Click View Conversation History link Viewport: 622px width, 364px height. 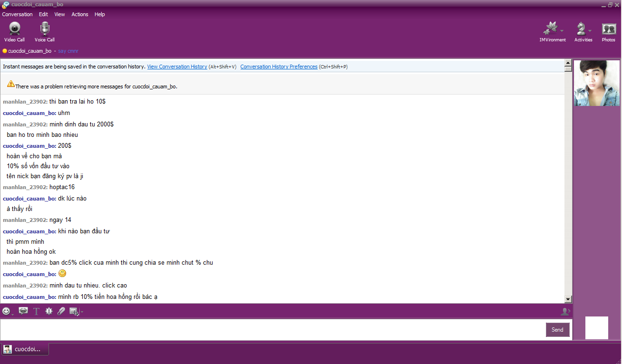click(x=177, y=67)
